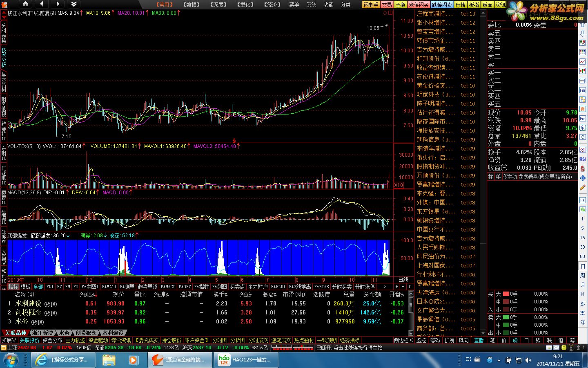Click the 涨停闪买 button
Viewport: 588px width, 368px height.
click(419, 5)
